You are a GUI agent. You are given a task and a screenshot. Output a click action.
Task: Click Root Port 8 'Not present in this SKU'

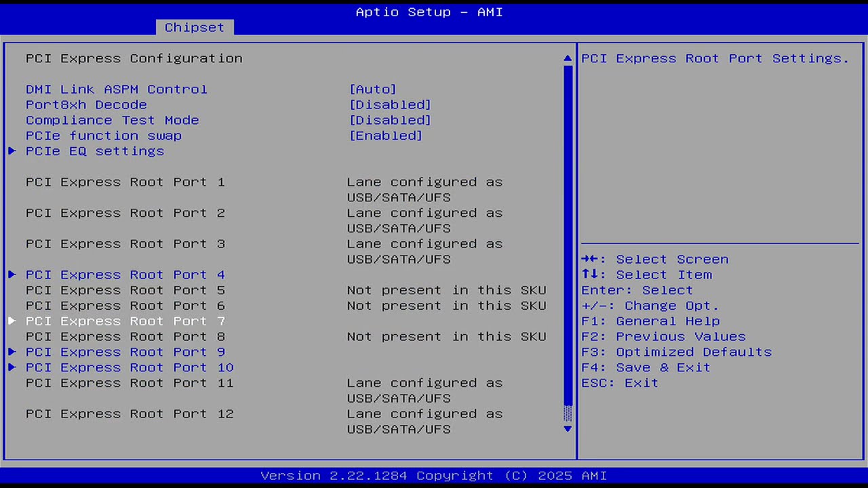tap(446, 337)
